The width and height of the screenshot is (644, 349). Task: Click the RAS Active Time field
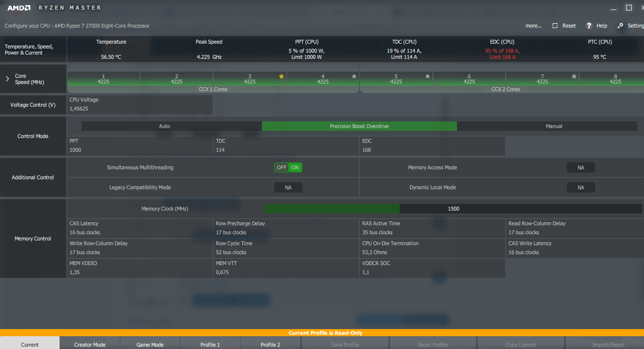click(x=432, y=228)
